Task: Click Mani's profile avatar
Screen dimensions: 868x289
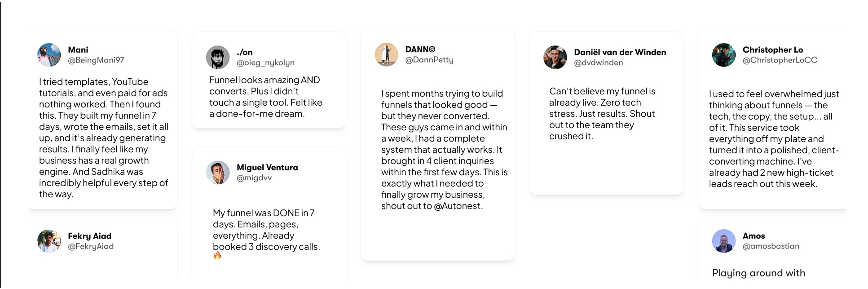Action: (x=49, y=55)
